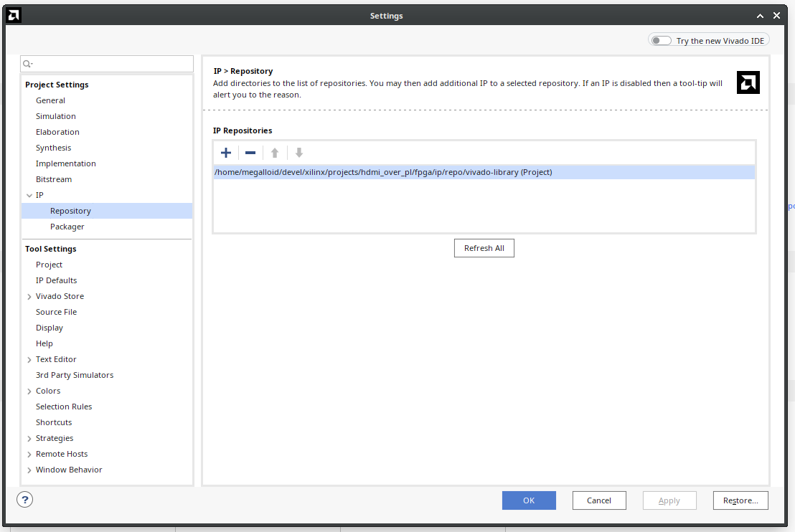Add a new IP repository with plus icon
Viewport: 795px width, 532px height.
(226, 153)
